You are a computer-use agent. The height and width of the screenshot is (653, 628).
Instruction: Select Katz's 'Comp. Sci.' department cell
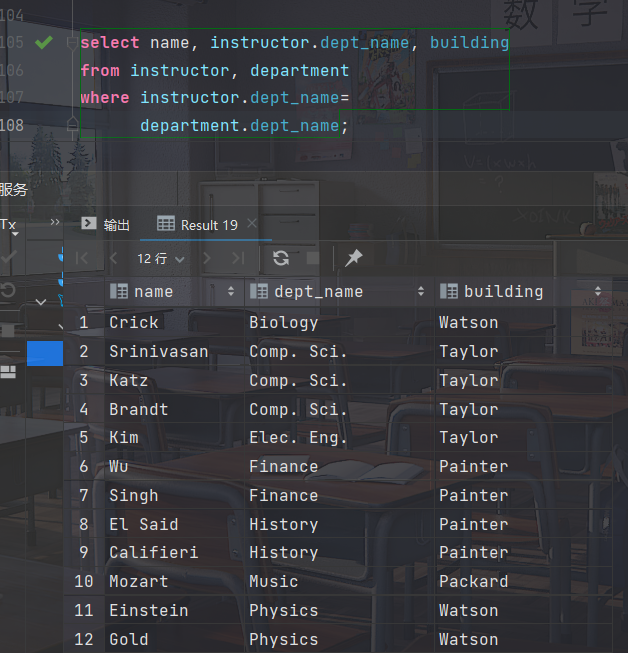point(339,380)
